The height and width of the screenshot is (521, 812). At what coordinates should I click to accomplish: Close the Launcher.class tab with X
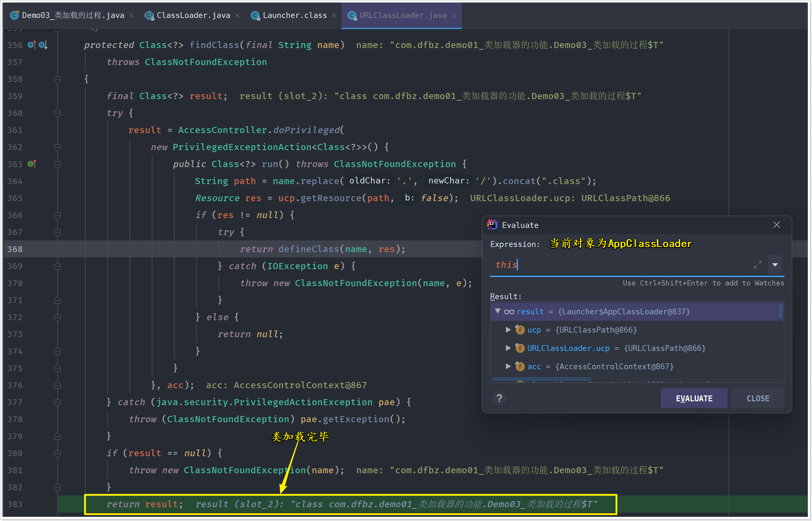pyautogui.click(x=334, y=15)
